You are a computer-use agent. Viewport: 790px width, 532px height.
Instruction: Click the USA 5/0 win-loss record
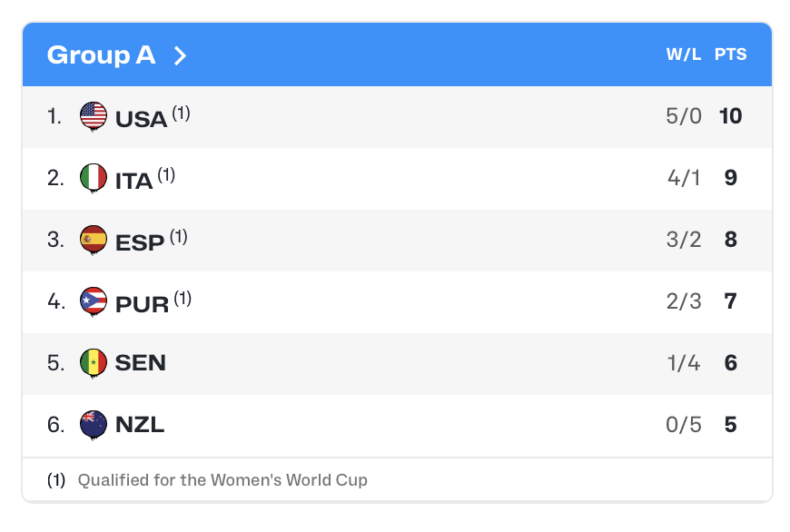(x=684, y=116)
